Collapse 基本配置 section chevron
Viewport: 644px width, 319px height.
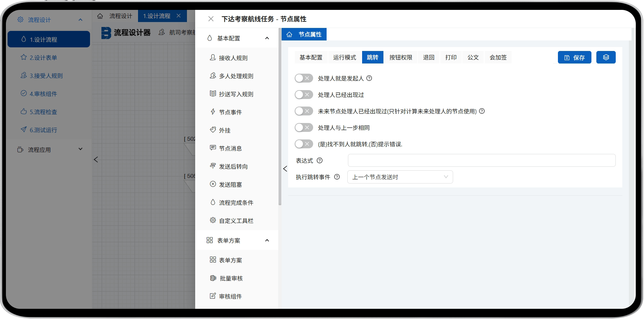267,38
